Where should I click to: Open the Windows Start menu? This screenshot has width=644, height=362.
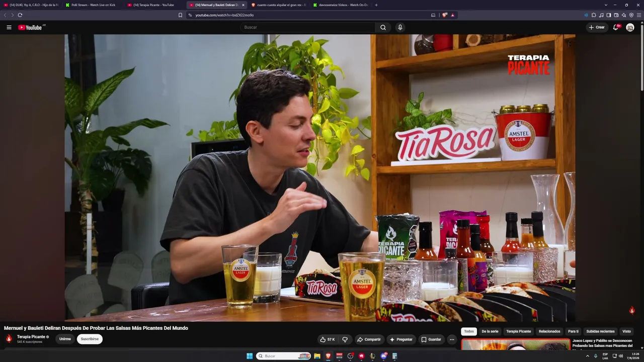250,356
